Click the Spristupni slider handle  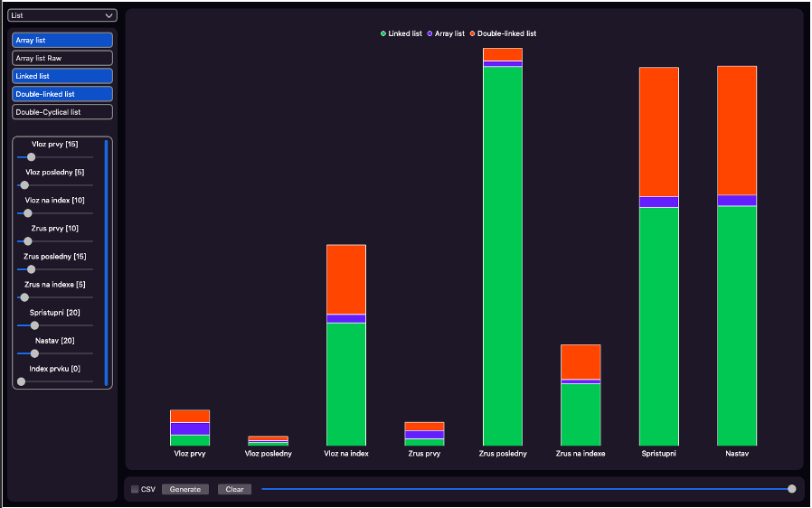click(34, 325)
